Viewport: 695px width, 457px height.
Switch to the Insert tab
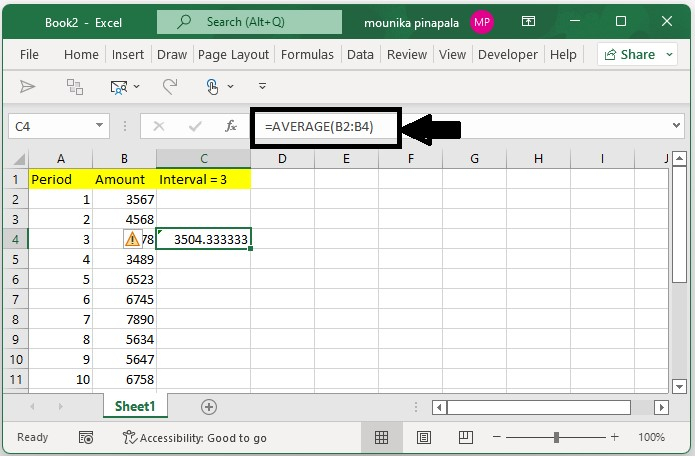point(128,55)
